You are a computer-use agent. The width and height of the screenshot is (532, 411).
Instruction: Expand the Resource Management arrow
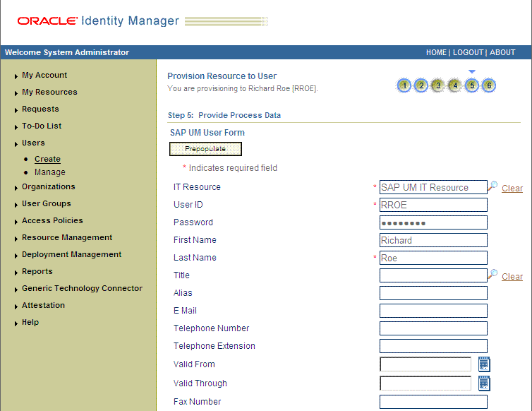16,239
